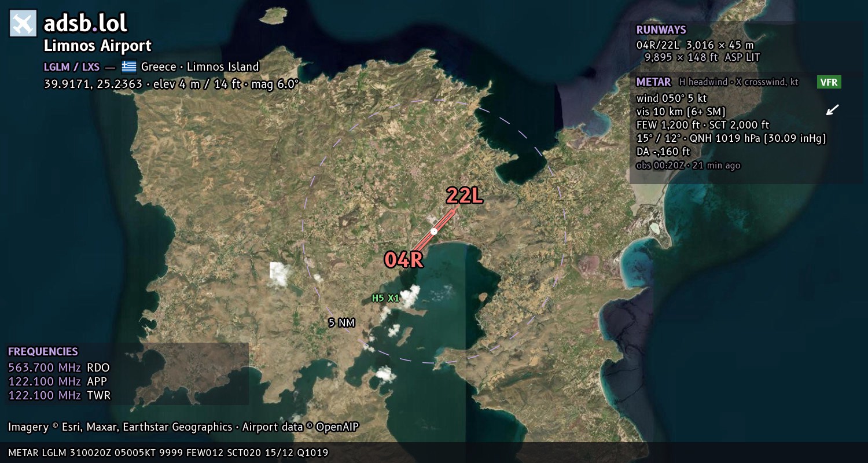The image size is (868, 463).
Task: Click the 122.100 MHz TWR frequency
Action: pyautogui.click(x=59, y=395)
